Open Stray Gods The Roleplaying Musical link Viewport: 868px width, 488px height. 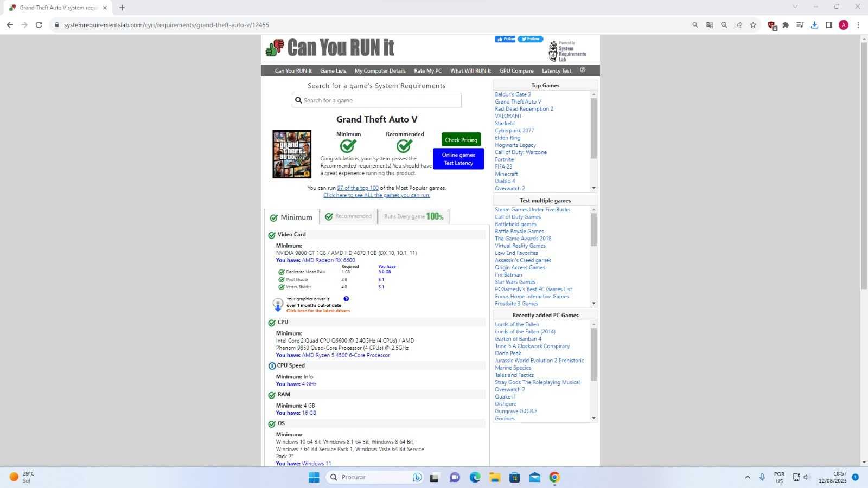point(537,382)
